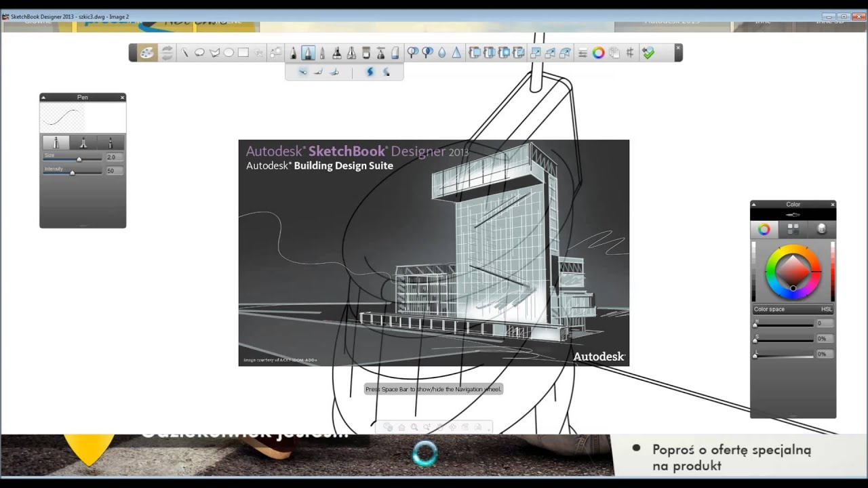Viewport: 868px width, 488px height.
Task: Click the first layer transform icon
Action: 475,53
